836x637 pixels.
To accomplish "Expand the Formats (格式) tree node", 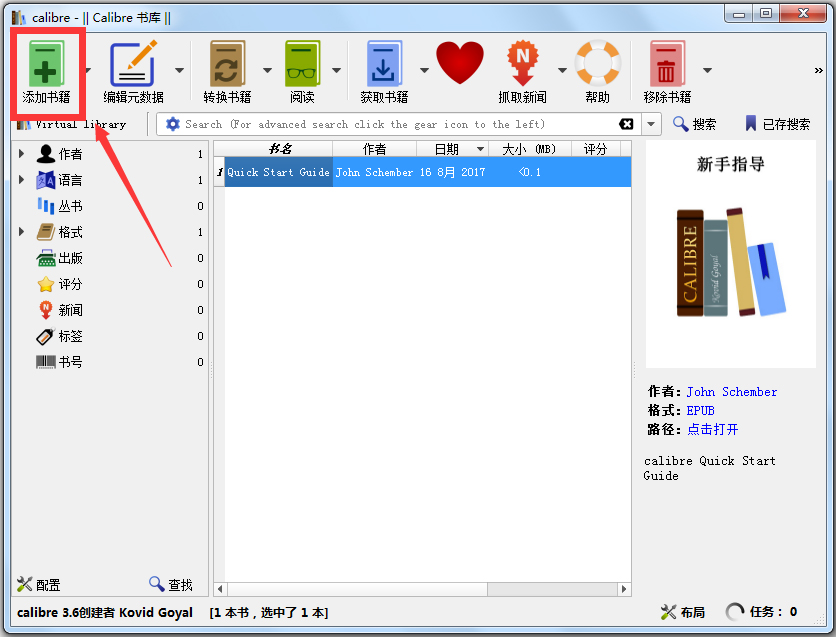I will point(21,232).
